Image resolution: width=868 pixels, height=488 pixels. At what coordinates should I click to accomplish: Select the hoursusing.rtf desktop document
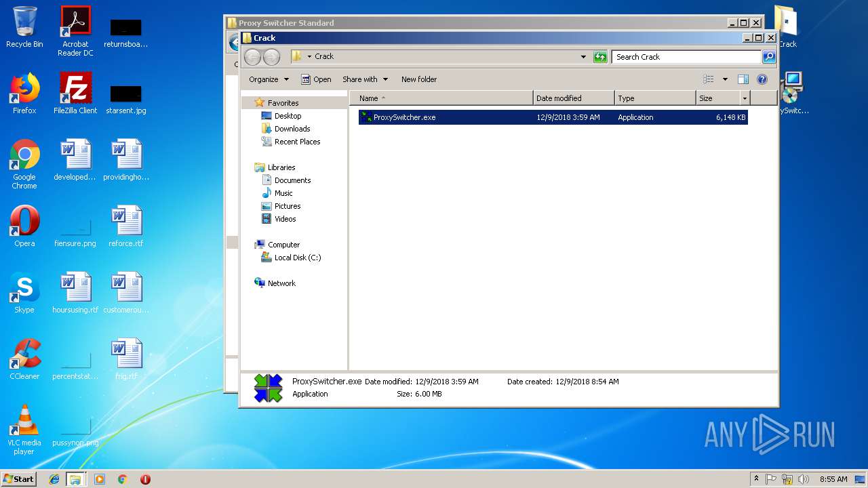pyautogui.click(x=75, y=293)
